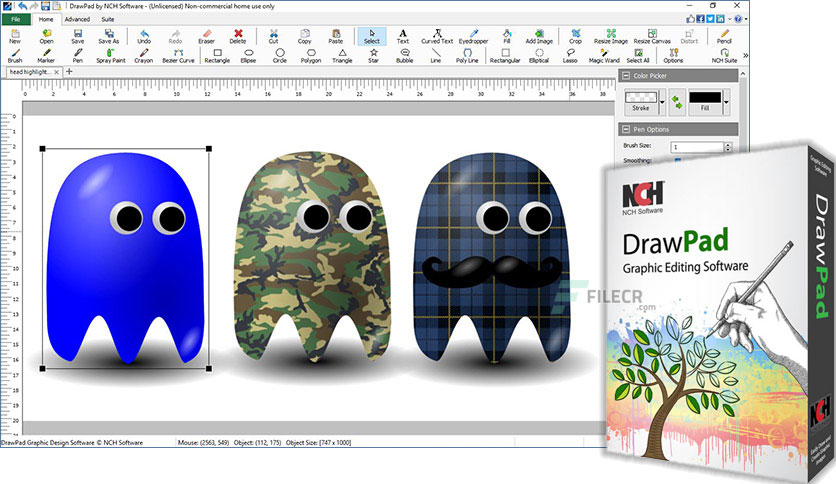Open Options from the ribbon
This screenshot has height=484, width=836.
coord(673,56)
